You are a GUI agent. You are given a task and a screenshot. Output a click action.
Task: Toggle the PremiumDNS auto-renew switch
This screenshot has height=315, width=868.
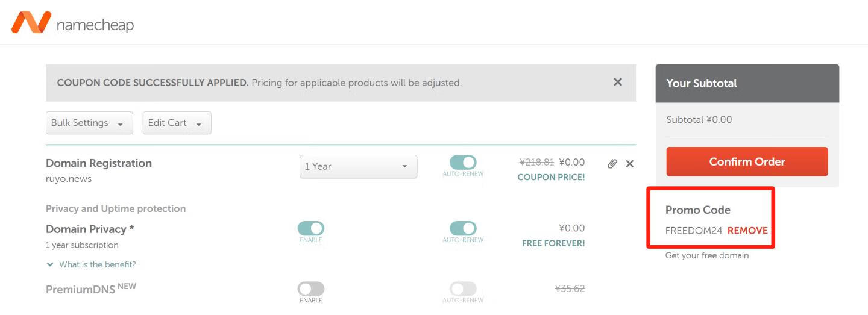pyautogui.click(x=463, y=289)
